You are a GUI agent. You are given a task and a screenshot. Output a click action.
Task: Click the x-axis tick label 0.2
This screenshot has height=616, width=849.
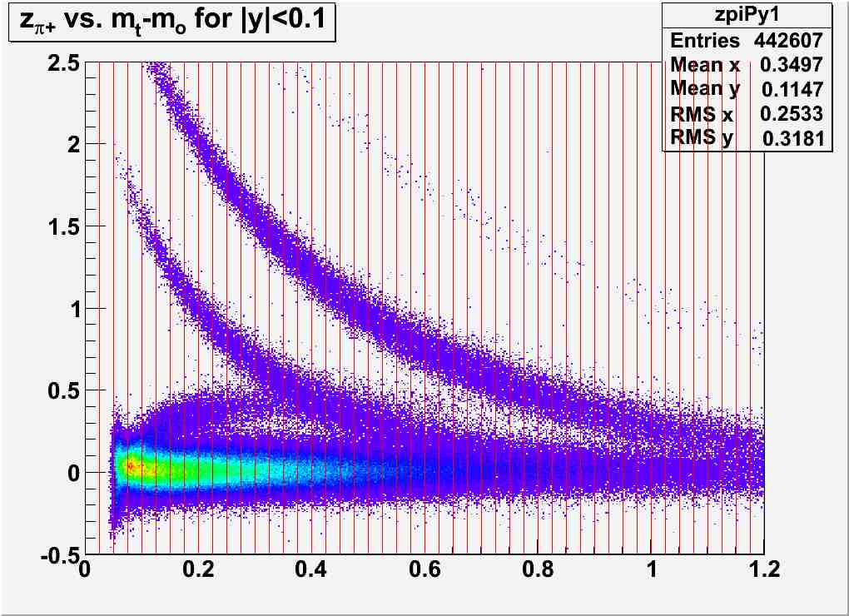coord(196,570)
